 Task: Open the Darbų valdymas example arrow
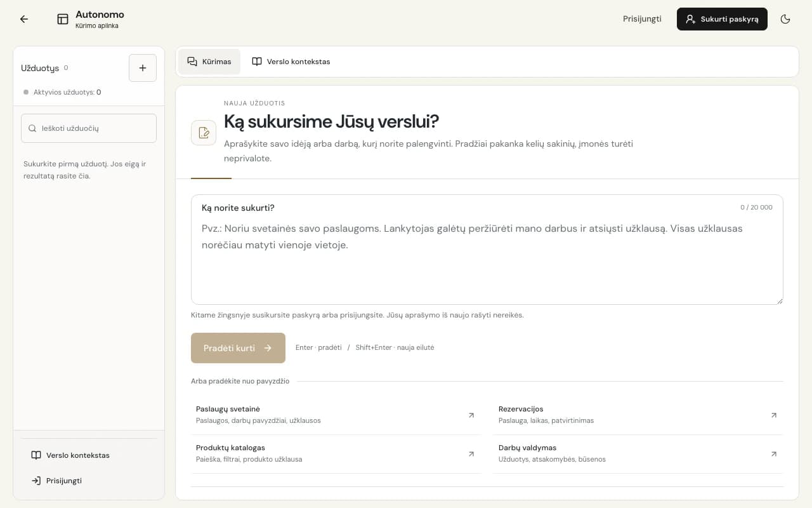(774, 454)
